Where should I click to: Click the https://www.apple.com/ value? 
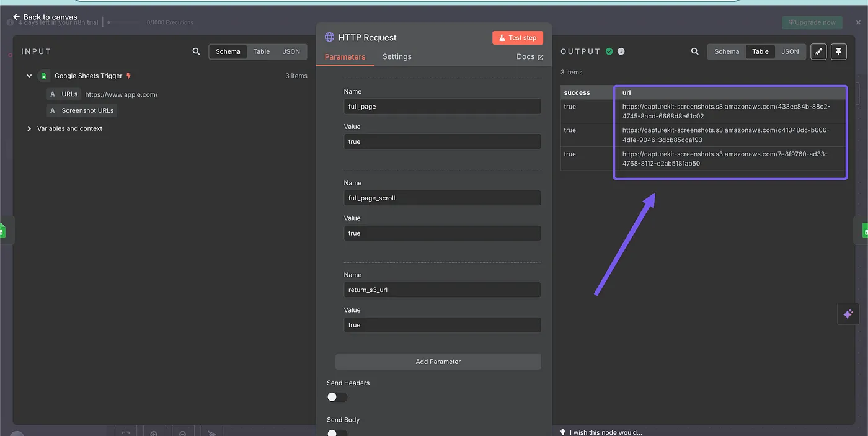122,94
